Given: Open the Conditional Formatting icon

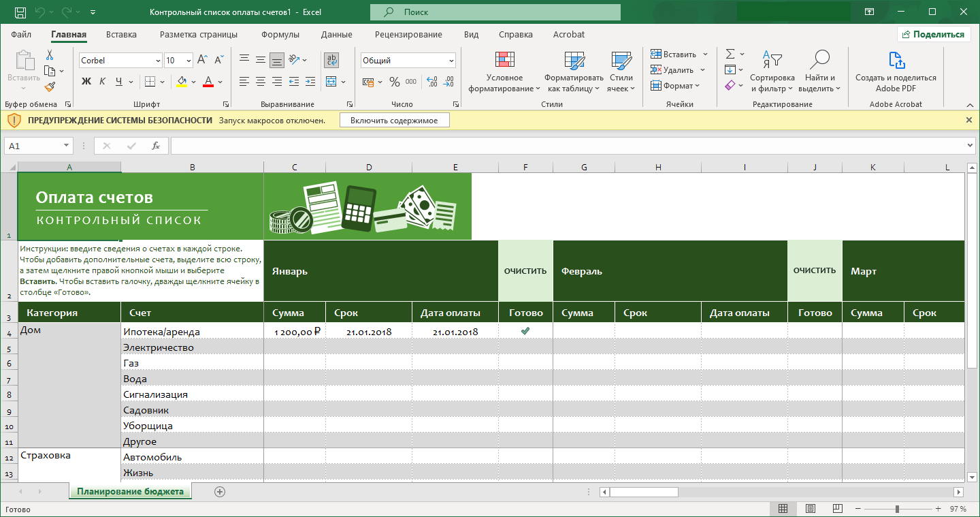Looking at the screenshot, I should click(x=504, y=61).
